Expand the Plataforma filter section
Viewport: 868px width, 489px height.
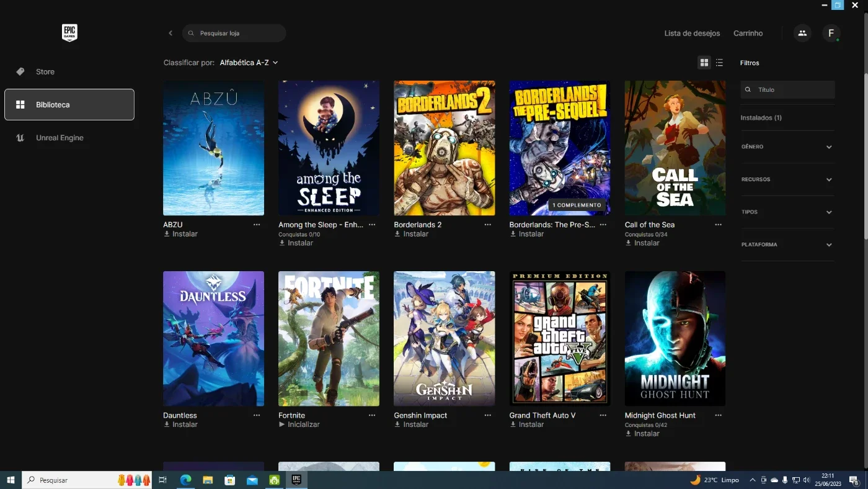tap(787, 244)
